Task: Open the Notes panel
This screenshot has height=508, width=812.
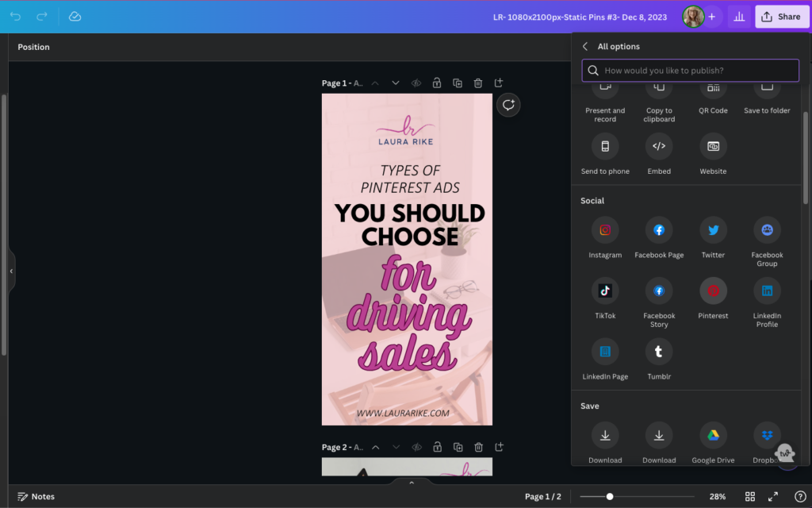Action: [x=36, y=497]
